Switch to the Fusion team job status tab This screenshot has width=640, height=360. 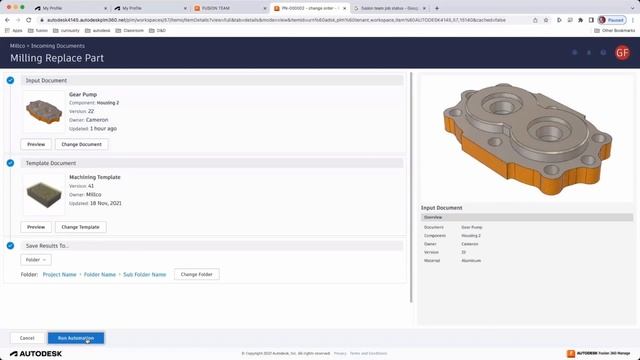(389, 8)
